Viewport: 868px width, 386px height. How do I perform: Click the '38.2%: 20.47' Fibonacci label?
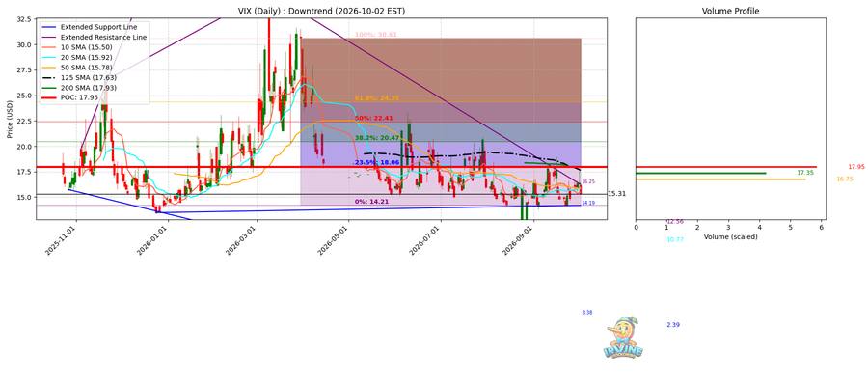click(x=377, y=138)
